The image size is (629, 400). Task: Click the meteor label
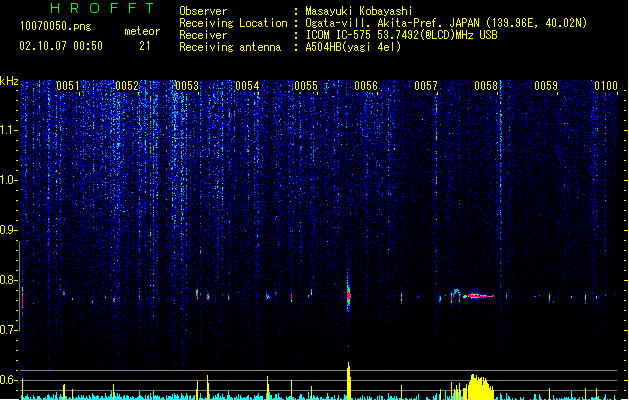[142, 31]
